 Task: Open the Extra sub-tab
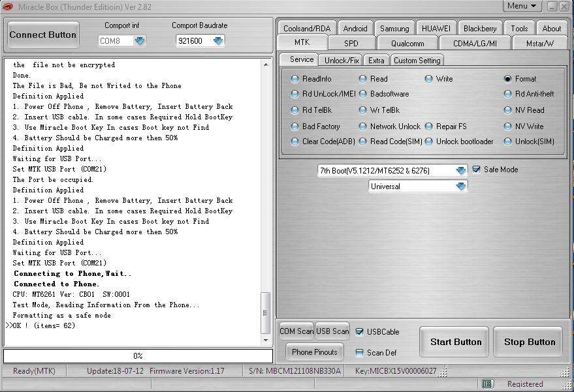376,61
